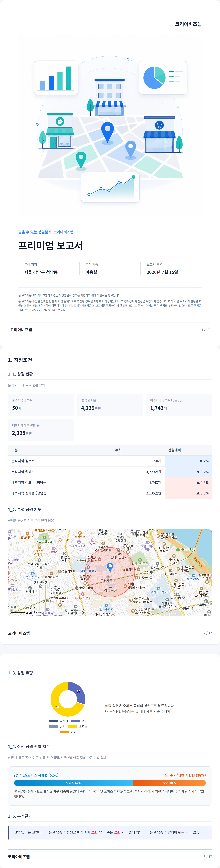220x868 pixels.
Task: Select business type 미용실
Action: pyautogui.click(x=91, y=272)
